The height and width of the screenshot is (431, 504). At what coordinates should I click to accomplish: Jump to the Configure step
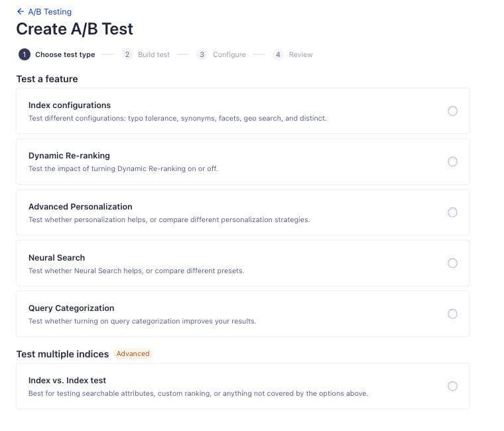tap(229, 54)
